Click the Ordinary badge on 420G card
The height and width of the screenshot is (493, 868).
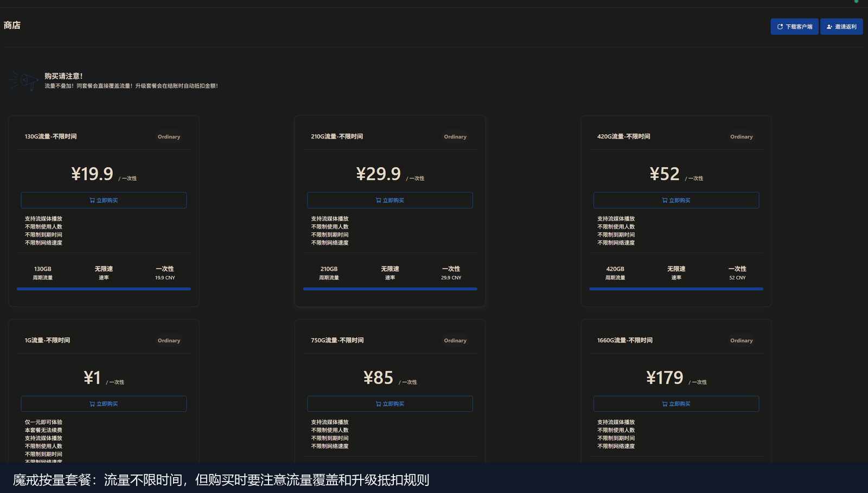[x=741, y=137]
